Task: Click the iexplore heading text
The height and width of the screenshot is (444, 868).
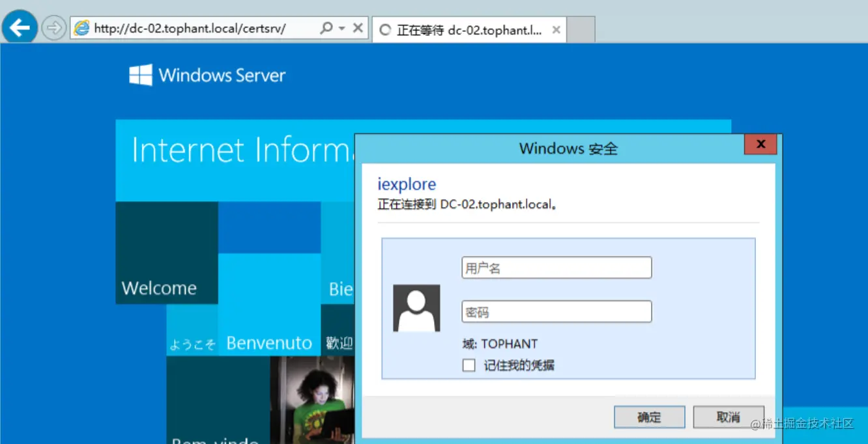Action: (x=407, y=184)
